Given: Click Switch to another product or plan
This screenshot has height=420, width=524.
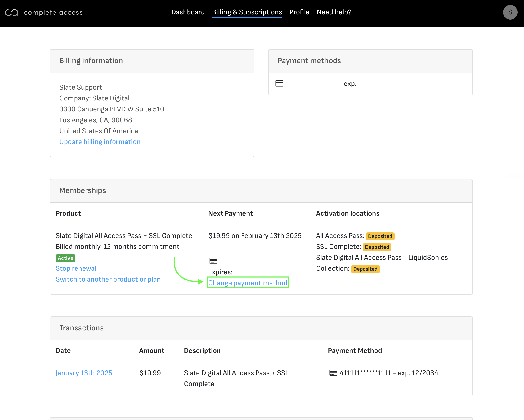Looking at the screenshot, I should click(108, 279).
